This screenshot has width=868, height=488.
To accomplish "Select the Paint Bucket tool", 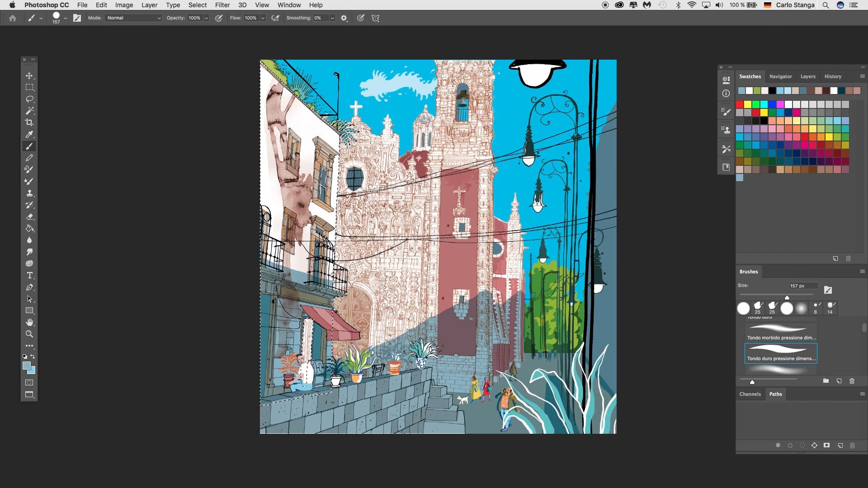I will pyautogui.click(x=29, y=228).
